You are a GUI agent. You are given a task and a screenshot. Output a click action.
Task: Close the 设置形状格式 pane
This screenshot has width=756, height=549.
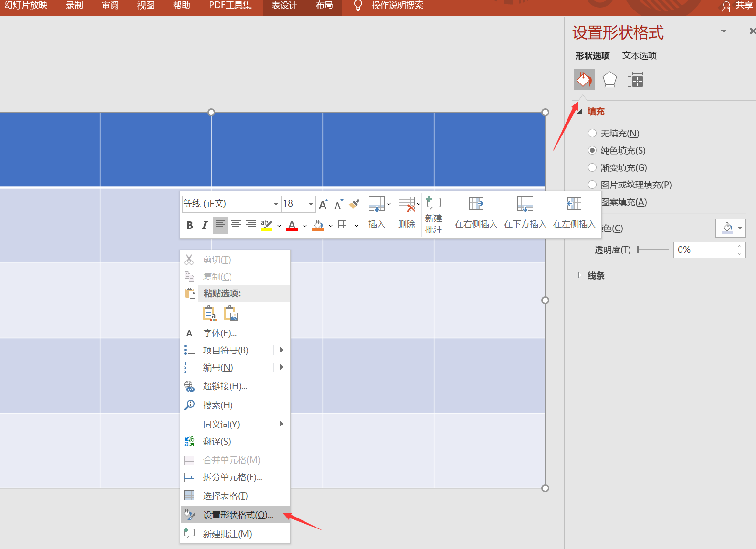[752, 31]
